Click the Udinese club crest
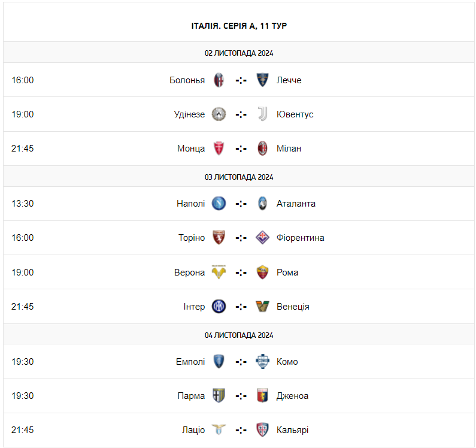476x448 pixels. (219, 114)
